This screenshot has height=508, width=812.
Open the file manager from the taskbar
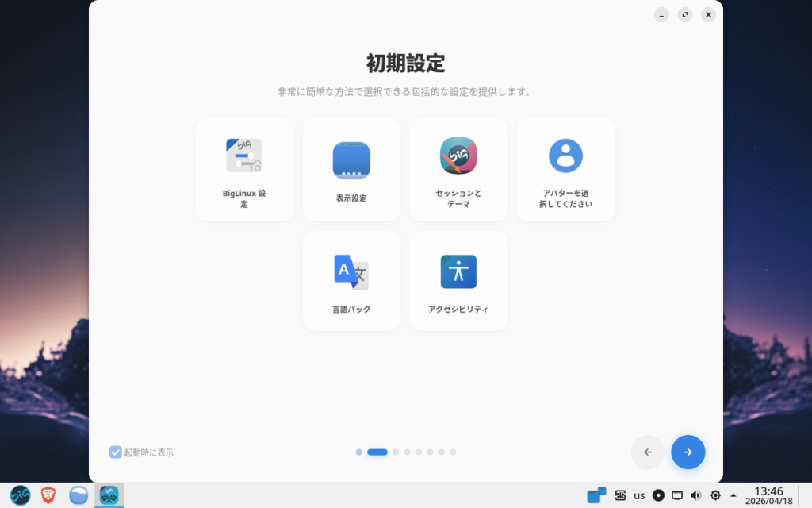(79, 495)
